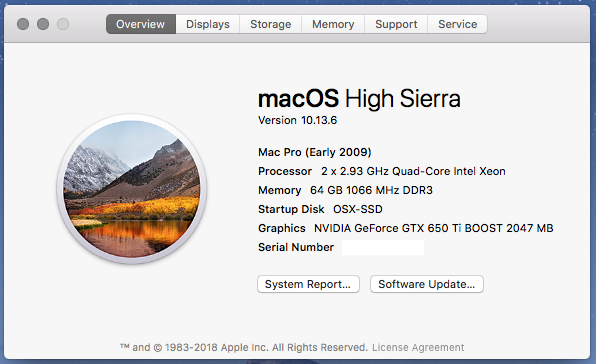
Task: Click the macOS High Sierra title text
Action: [x=359, y=99]
